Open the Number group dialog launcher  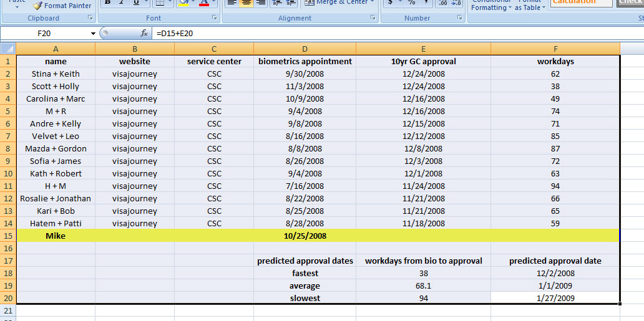click(x=459, y=17)
